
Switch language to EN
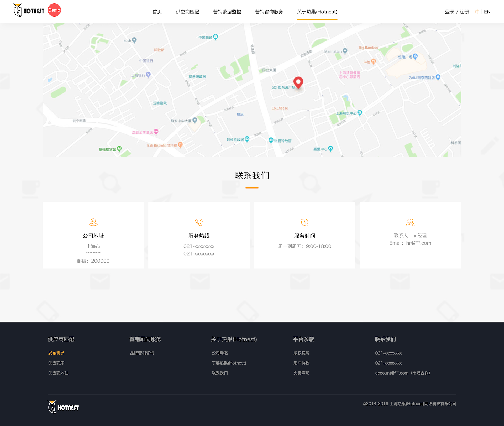pos(487,12)
